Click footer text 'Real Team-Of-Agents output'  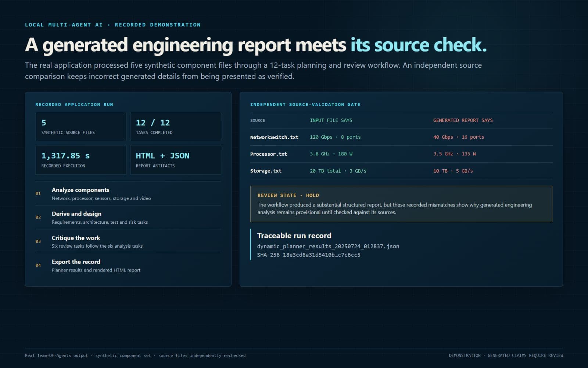[57, 355]
